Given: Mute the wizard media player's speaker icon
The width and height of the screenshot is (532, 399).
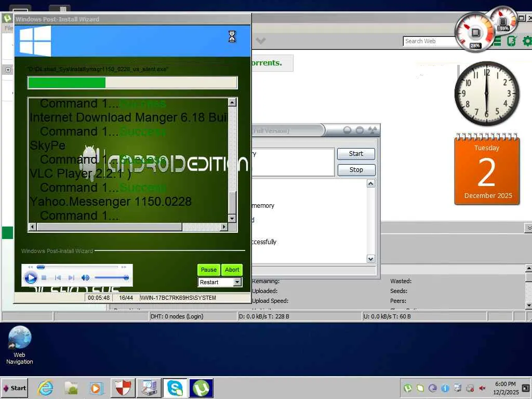Looking at the screenshot, I should 85,278.
